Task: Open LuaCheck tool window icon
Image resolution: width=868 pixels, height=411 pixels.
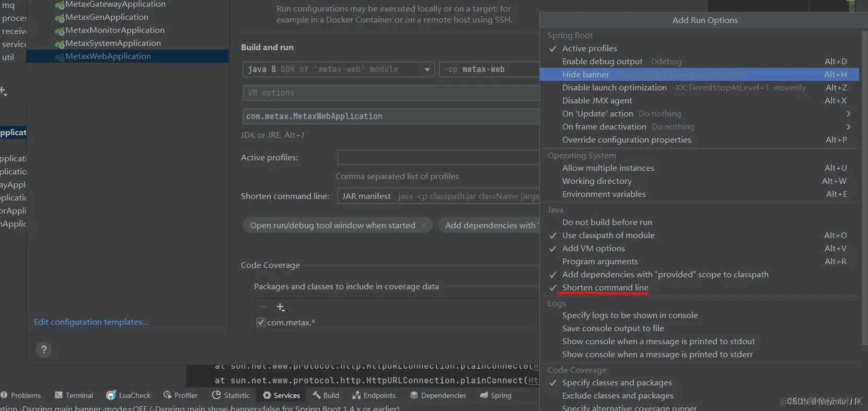Action: point(111,395)
